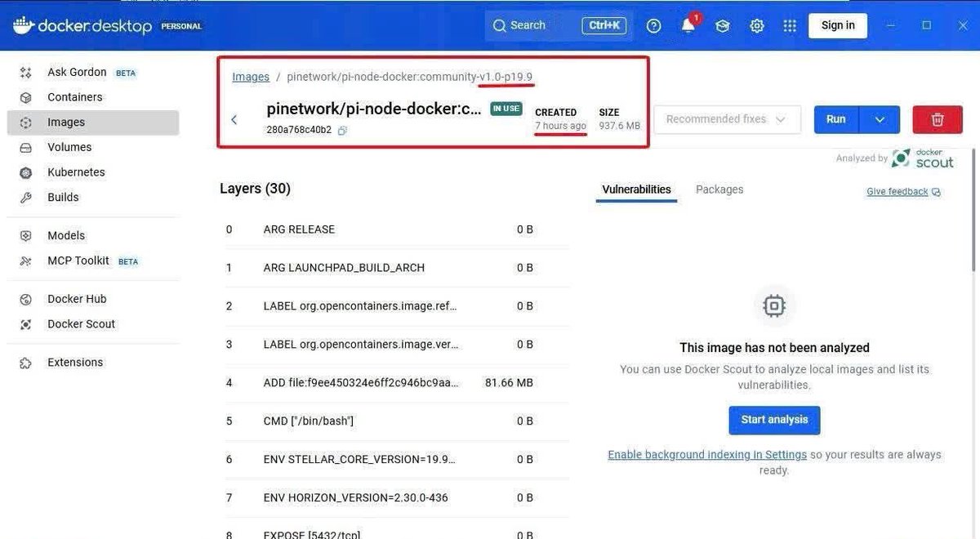Screen dimensions: 980x539
Task: Select layer CMD ["/bin/bash"]
Action: [395, 421]
